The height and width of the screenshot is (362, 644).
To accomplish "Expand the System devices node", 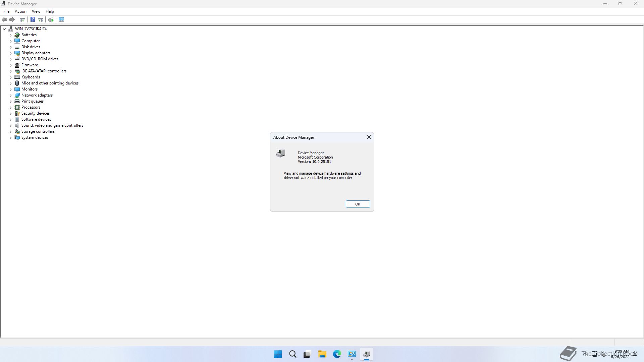I will coord(10,137).
